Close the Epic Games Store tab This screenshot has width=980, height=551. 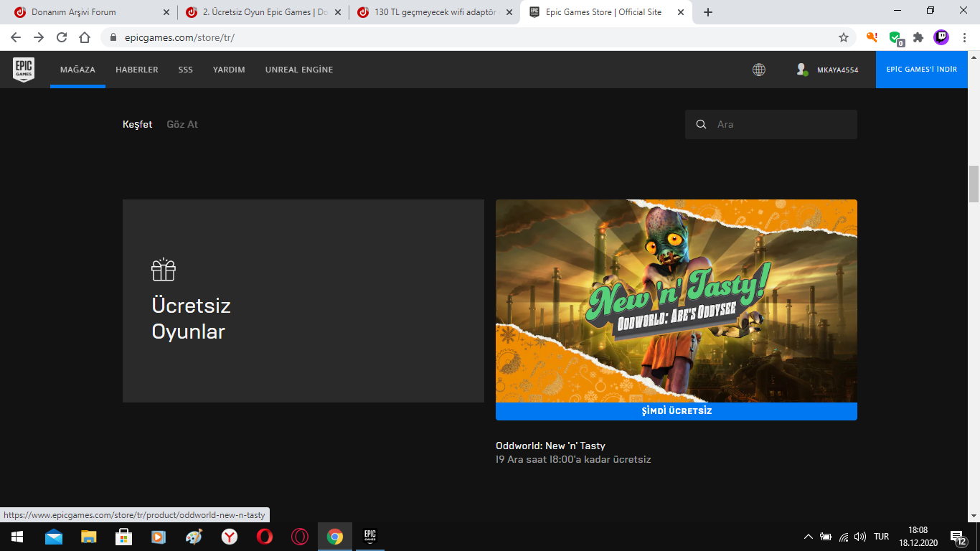681,12
